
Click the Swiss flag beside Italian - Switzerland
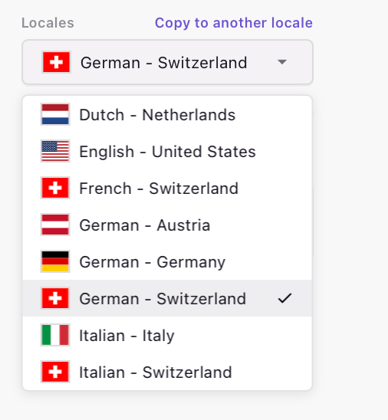pyautogui.click(x=55, y=372)
